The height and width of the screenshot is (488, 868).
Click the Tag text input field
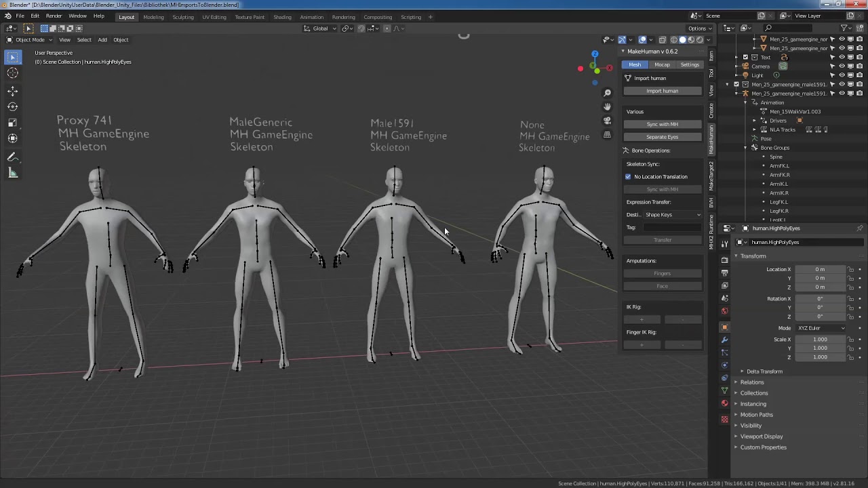click(x=673, y=228)
